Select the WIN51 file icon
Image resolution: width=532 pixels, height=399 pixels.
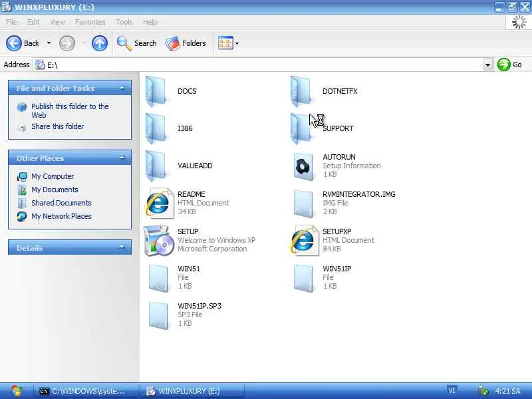(x=158, y=278)
